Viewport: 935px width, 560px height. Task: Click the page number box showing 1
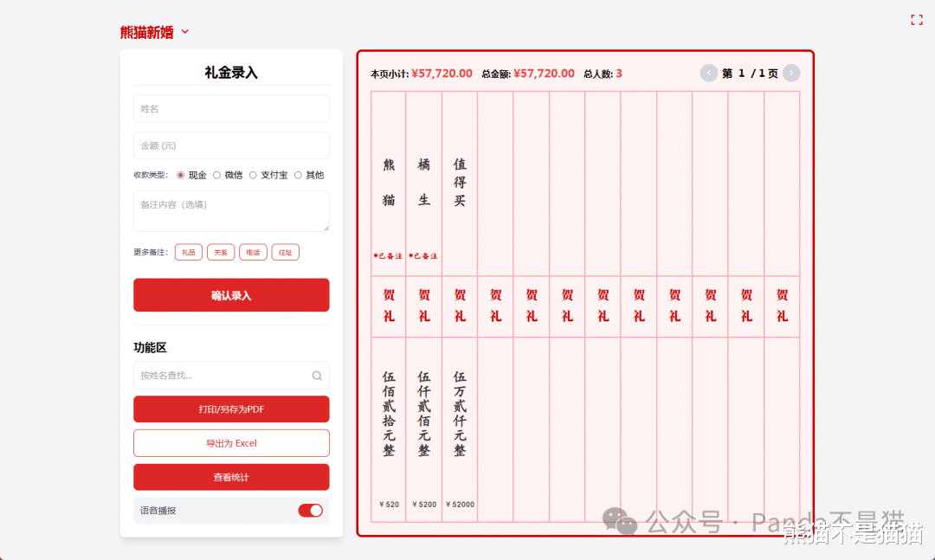[x=741, y=73]
